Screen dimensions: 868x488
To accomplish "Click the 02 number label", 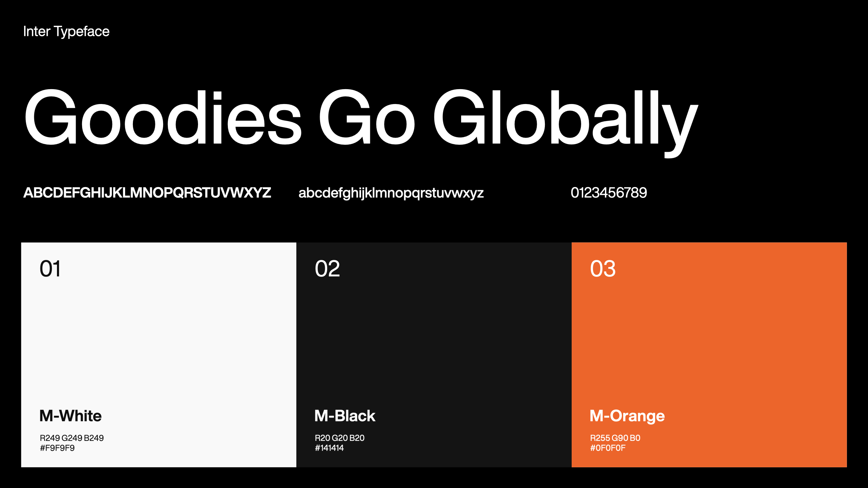I will click(327, 269).
